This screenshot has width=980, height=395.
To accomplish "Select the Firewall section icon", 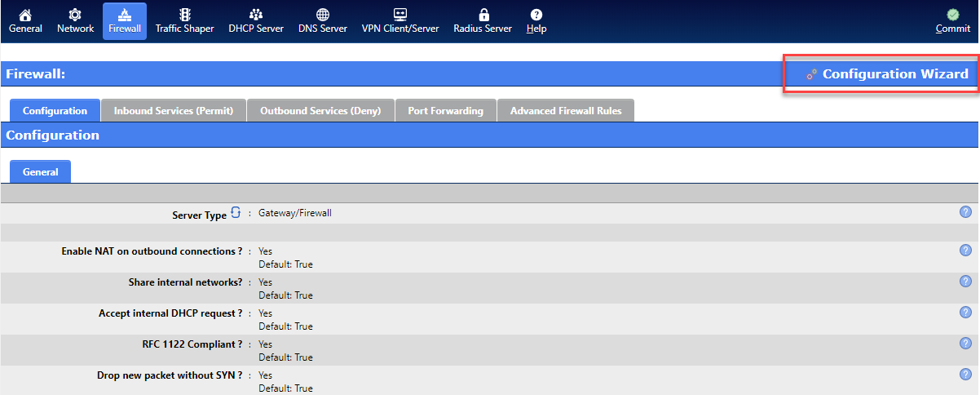I will [x=125, y=21].
